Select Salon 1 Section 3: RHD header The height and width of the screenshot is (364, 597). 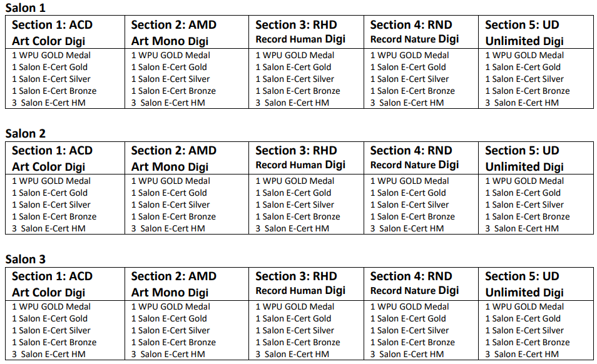click(x=296, y=25)
